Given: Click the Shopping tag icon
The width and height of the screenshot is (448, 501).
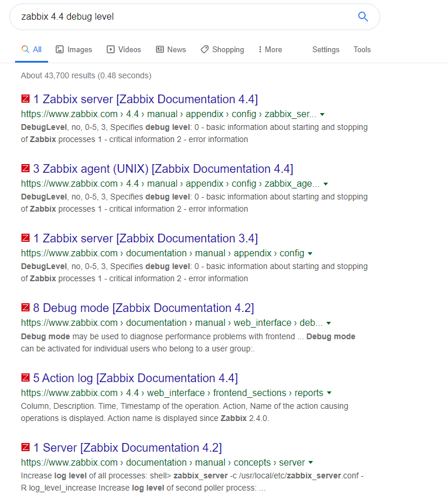Looking at the screenshot, I should pos(205,49).
